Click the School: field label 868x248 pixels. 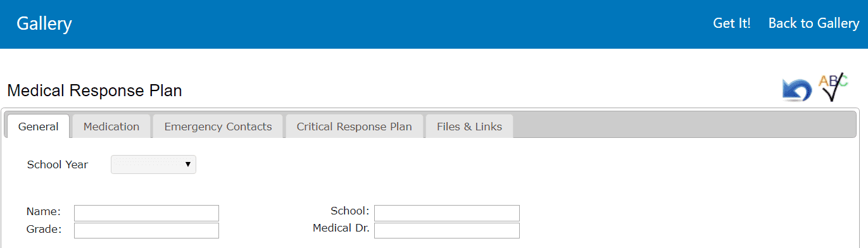[x=350, y=211]
